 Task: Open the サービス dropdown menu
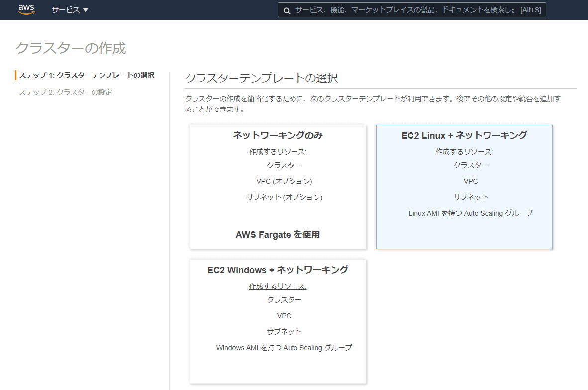click(x=70, y=10)
